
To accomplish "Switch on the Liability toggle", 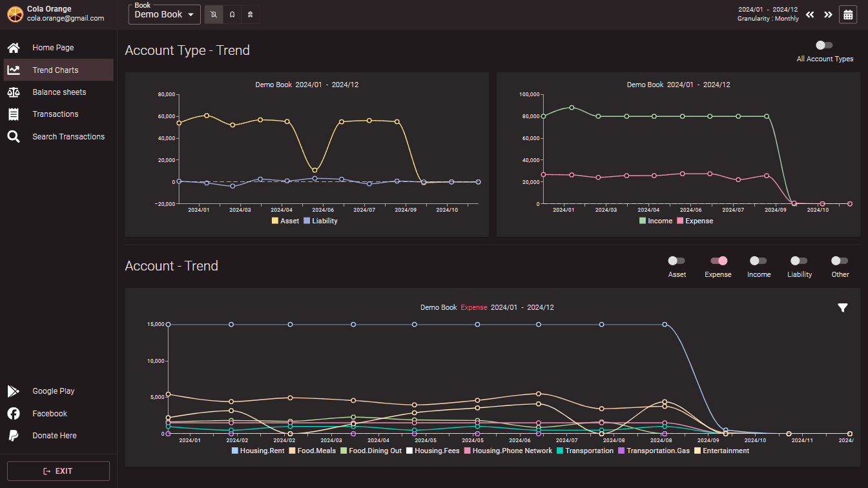I will coord(799,261).
